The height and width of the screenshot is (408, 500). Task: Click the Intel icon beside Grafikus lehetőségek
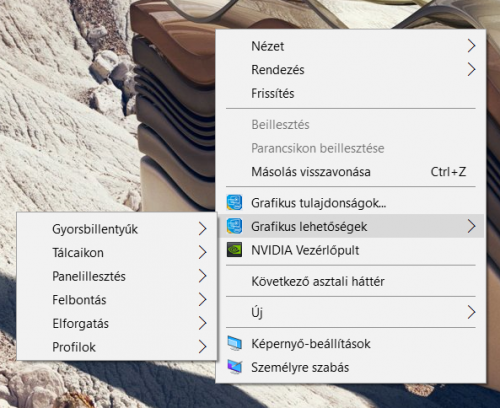point(234,226)
